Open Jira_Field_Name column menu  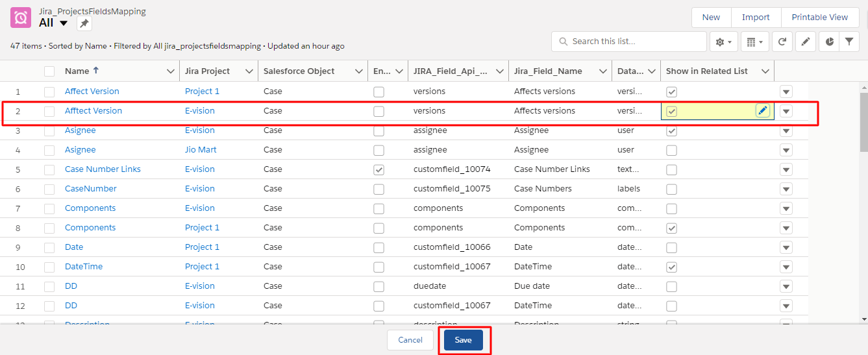[x=603, y=71]
